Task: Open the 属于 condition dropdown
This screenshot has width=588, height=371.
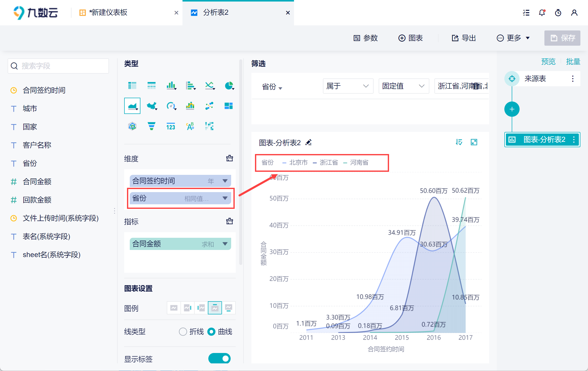Action: point(348,86)
